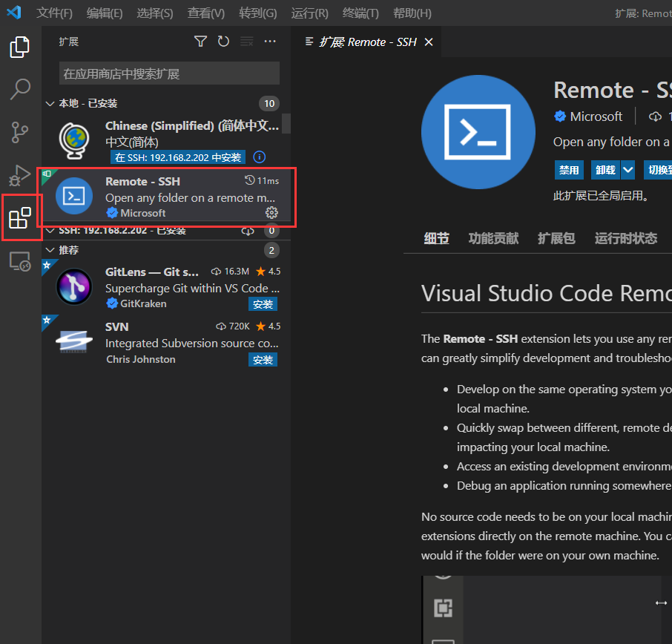Click the extension marketplace search field
This screenshot has height=644, width=672.
[168, 73]
